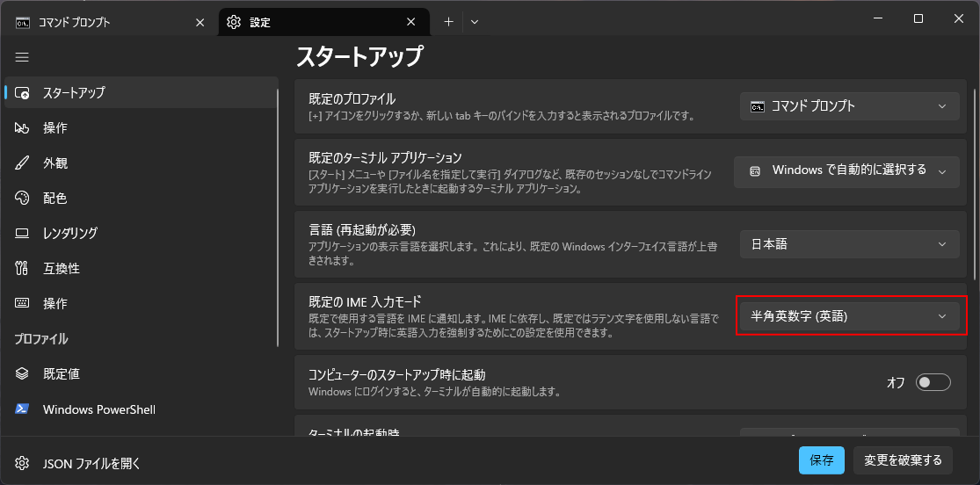
Task: Click the plus button for new tab
Action: tap(448, 22)
